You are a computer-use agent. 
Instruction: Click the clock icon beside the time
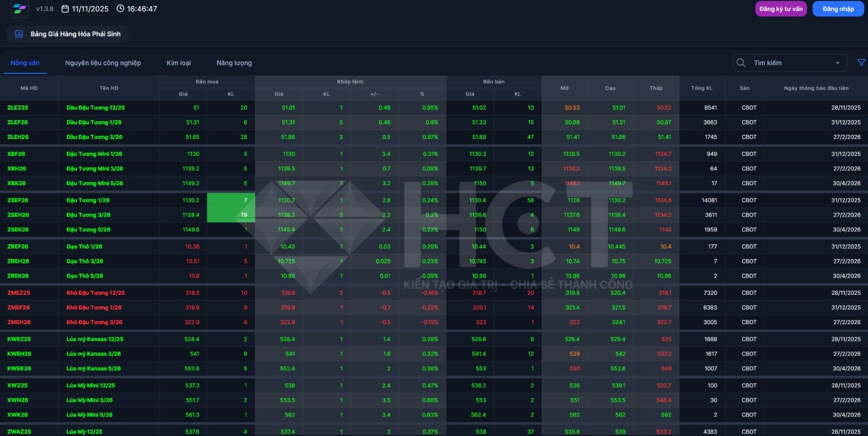120,9
